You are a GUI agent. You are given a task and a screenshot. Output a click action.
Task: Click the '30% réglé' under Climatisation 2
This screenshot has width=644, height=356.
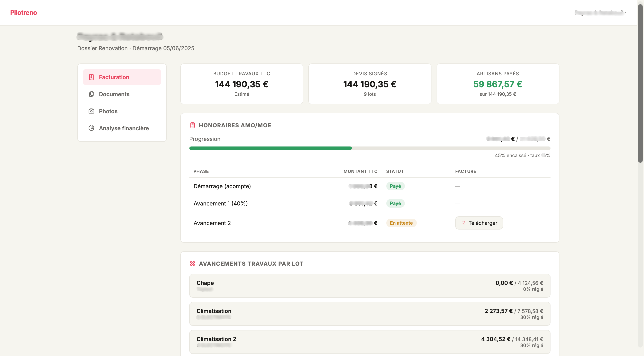pos(532,345)
